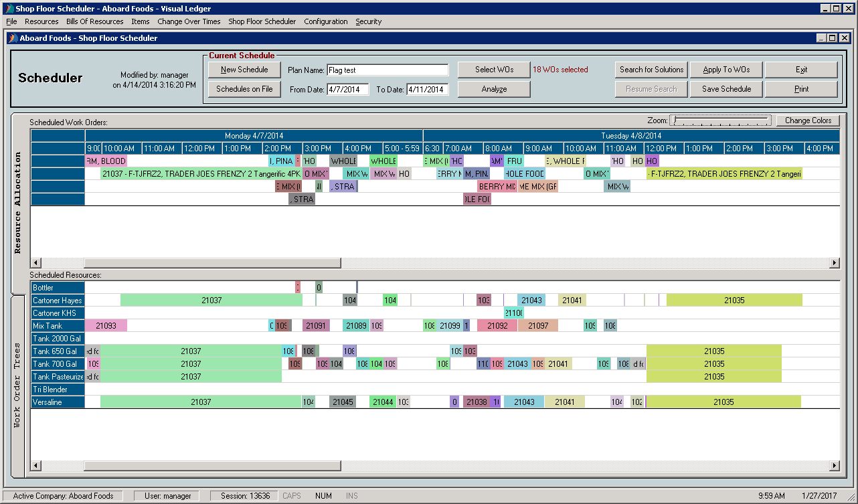The image size is (858, 504).
Task: Open the Configuration menu
Action: (x=325, y=21)
